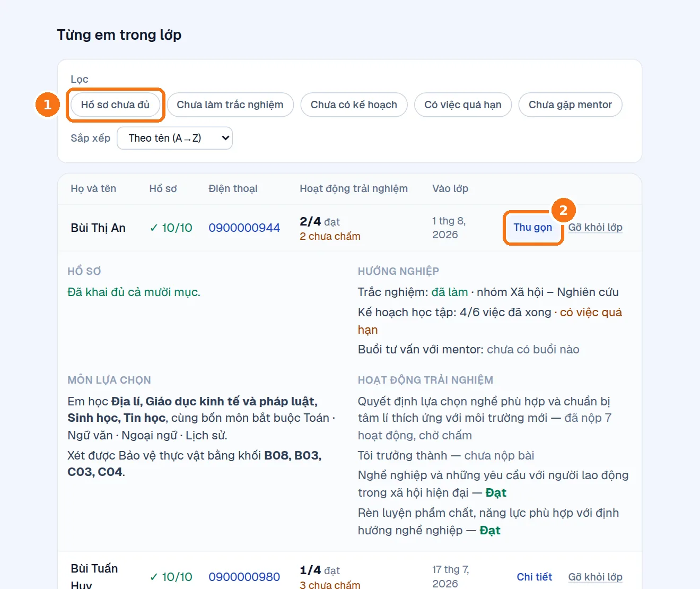This screenshot has height=589, width=700.
Task: Click the join date "1 thg 8, 2026"
Action: click(x=449, y=228)
